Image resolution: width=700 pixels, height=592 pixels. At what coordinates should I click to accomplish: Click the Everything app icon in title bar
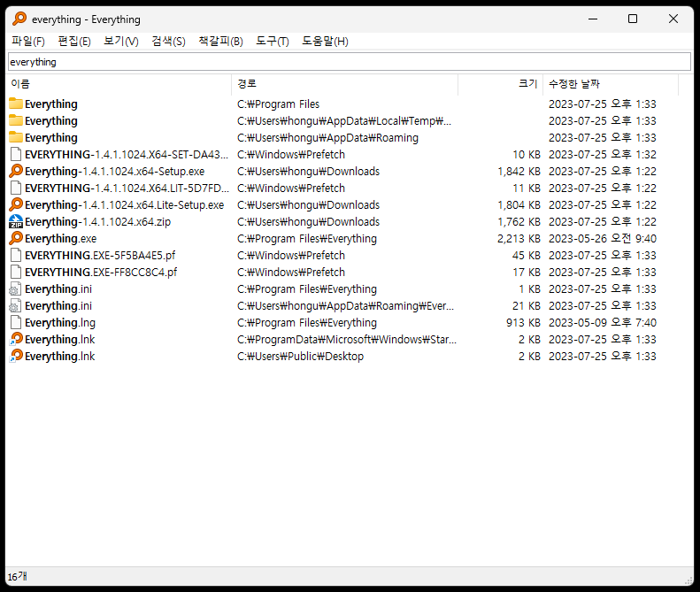point(19,19)
